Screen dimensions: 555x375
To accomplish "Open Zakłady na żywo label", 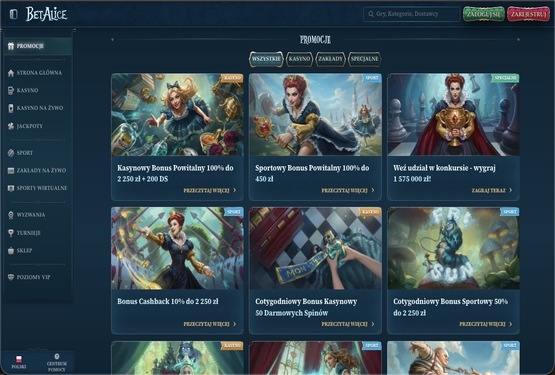I will [41, 171].
